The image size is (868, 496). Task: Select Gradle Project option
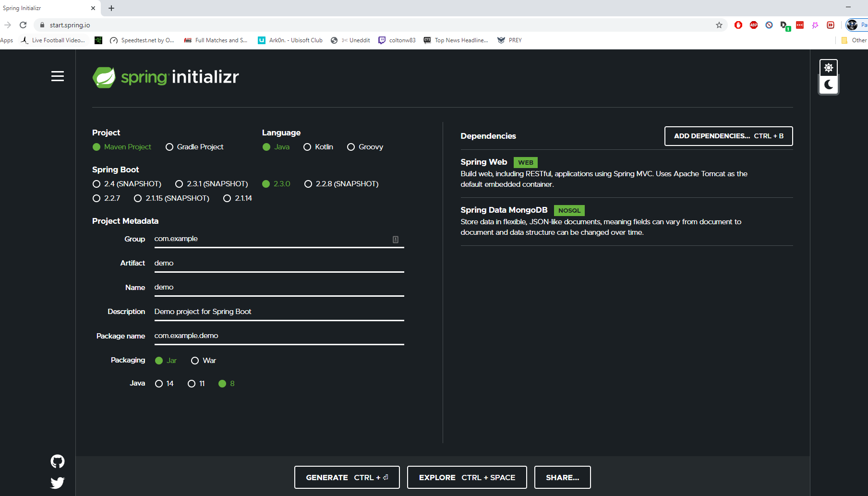point(194,147)
